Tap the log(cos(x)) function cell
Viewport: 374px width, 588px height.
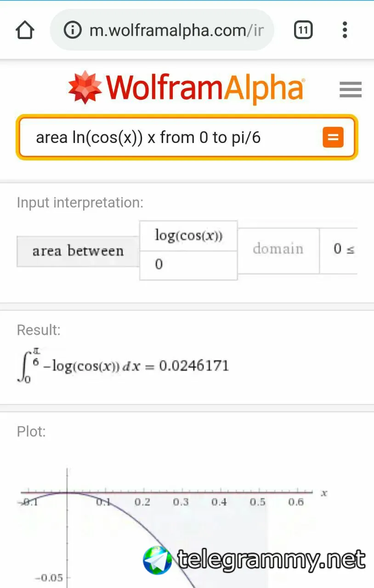[188, 235]
